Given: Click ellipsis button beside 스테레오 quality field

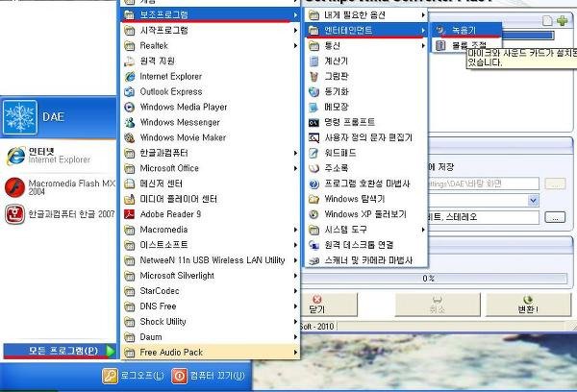Looking at the screenshot, I should [555, 217].
